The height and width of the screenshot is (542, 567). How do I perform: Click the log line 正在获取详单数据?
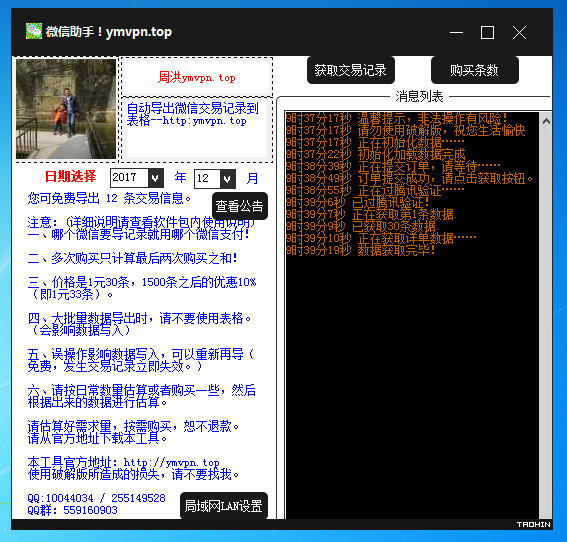[x=381, y=238]
